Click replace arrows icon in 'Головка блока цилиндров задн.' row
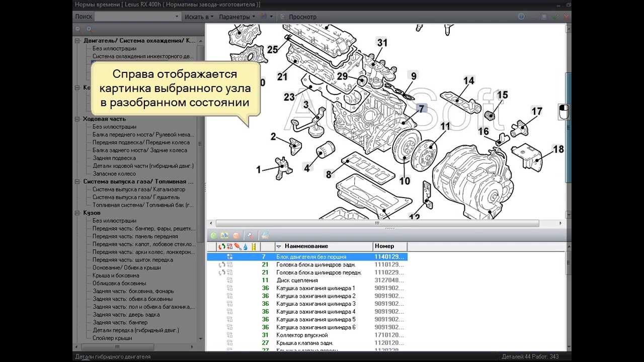The height and width of the screenshot is (362, 644). [x=222, y=264]
